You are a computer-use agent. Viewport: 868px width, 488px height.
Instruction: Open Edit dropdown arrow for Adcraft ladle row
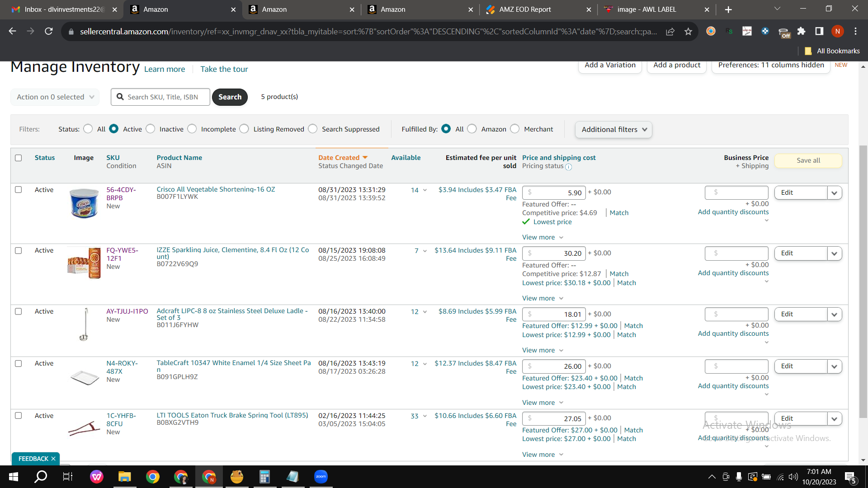835,314
